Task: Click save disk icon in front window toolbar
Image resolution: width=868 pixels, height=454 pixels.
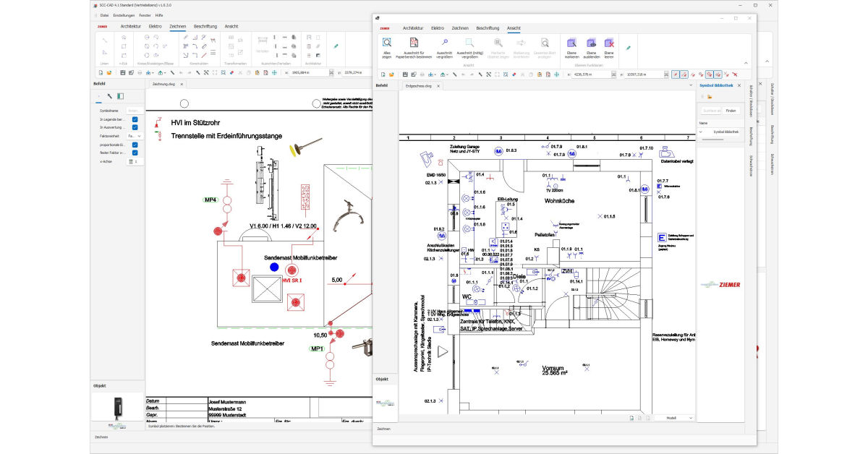Action: (405, 74)
